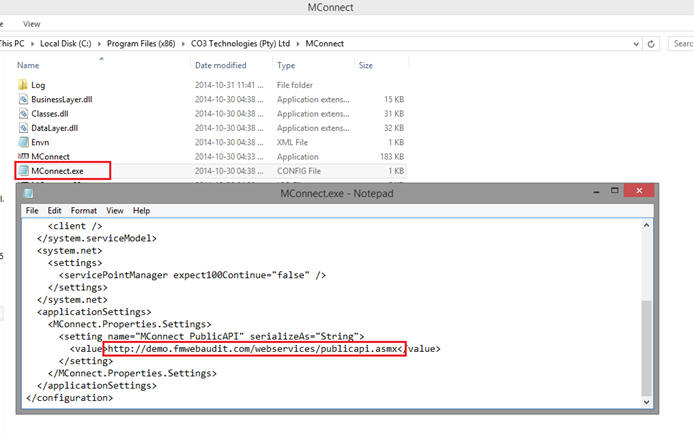
Task: Place cursor in publicapi.asmx URL text
Action: click(254, 349)
